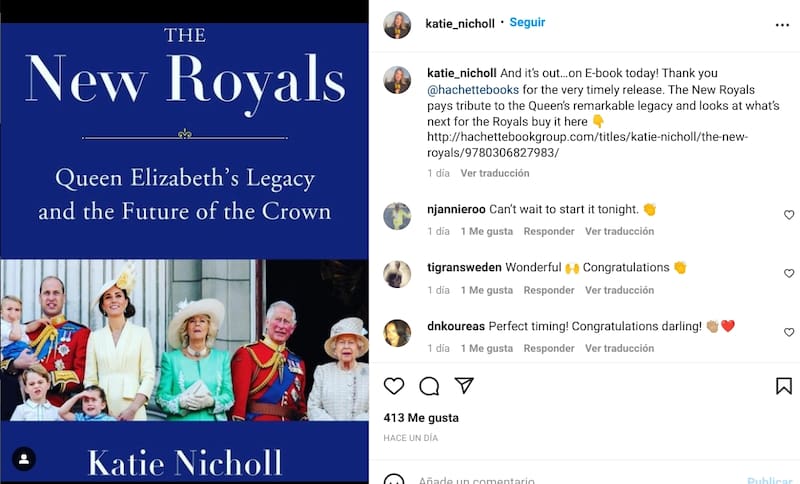The width and height of the screenshot is (800, 484).
Task: Open dnkoureas's profile avatar
Action: 397,333
